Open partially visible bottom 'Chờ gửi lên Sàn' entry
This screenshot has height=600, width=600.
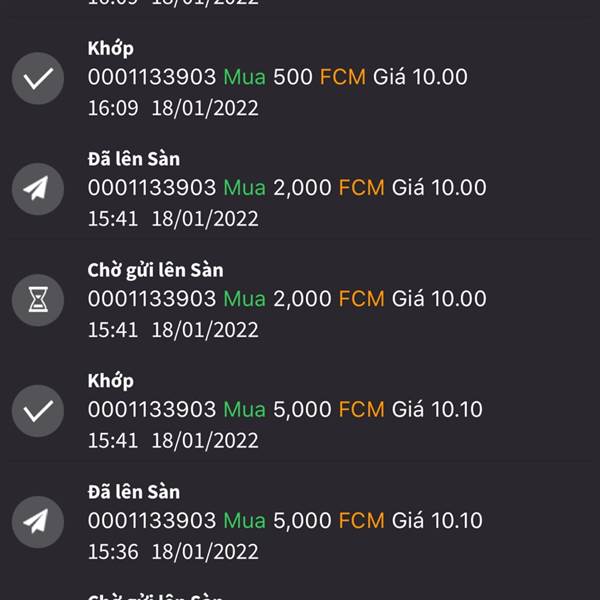155,597
